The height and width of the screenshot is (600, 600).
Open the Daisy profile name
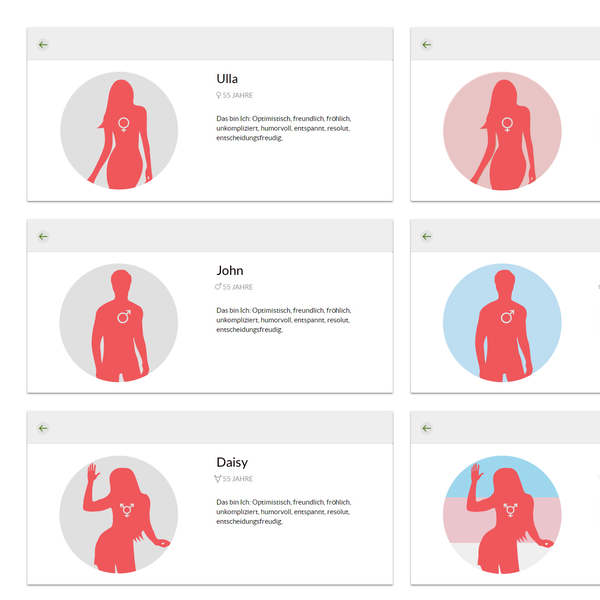coord(232,463)
